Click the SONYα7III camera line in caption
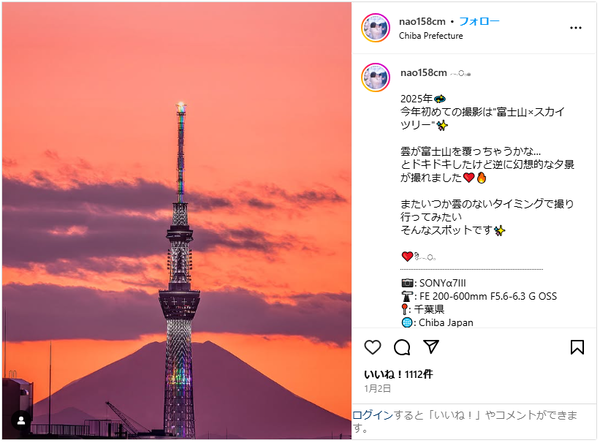Viewport: 600px width, 443px height. pos(434,283)
